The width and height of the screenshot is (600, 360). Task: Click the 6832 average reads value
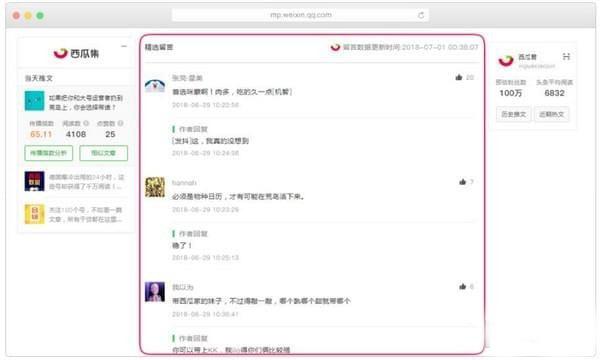(x=554, y=93)
